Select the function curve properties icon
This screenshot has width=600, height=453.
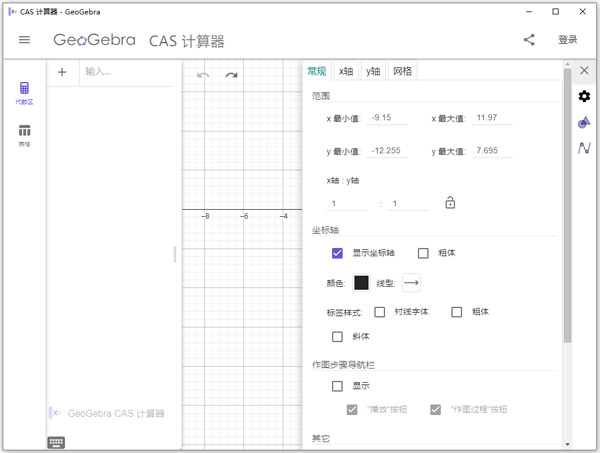click(x=584, y=148)
